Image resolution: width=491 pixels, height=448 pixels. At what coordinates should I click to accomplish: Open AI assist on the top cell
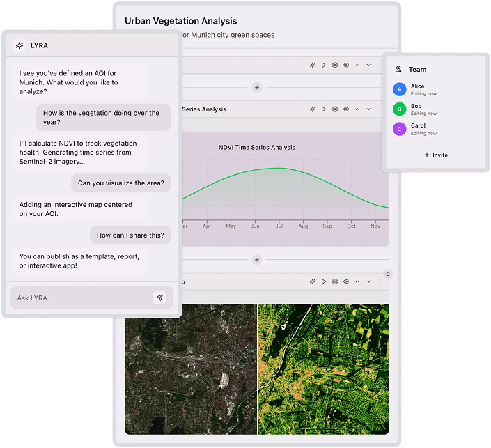313,65
